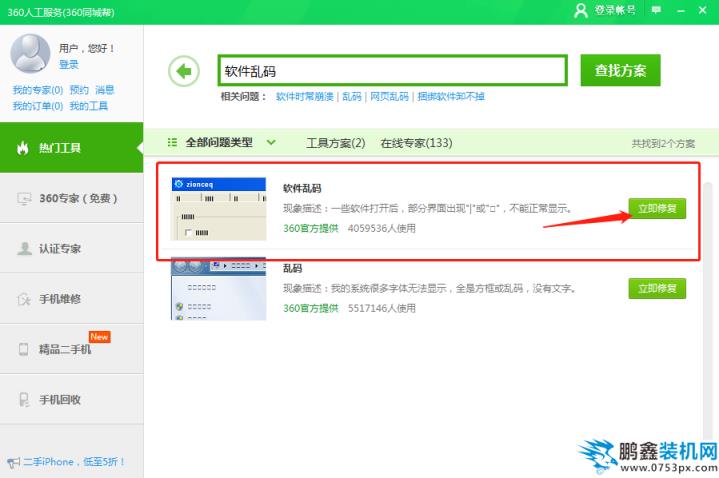The height and width of the screenshot is (478, 719).
Task: Click the New badge on 精品二手机
Action: 100,337
